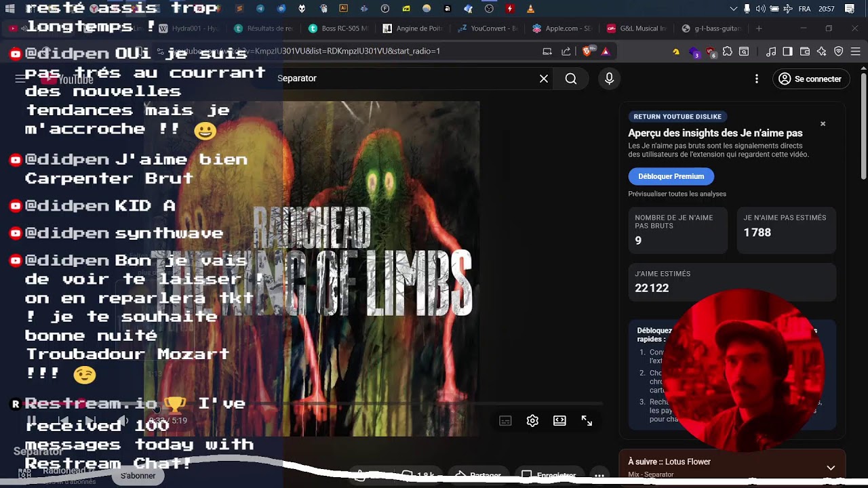Open the purple extension with badge 3
This screenshot has width=868, height=488.
point(693,51)
